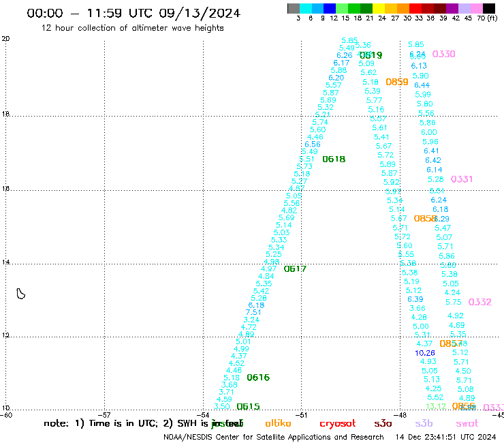Click the orange 30 ft legend swatch
This screenshot has height=443, width=504.
403,8
